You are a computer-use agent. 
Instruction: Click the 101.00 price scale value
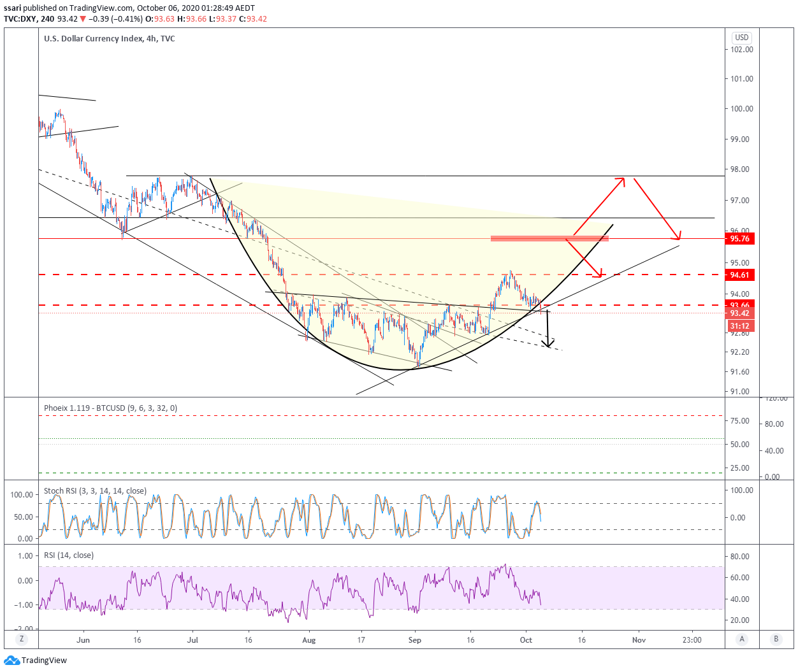pyautogui.click(x=742, y=79)
